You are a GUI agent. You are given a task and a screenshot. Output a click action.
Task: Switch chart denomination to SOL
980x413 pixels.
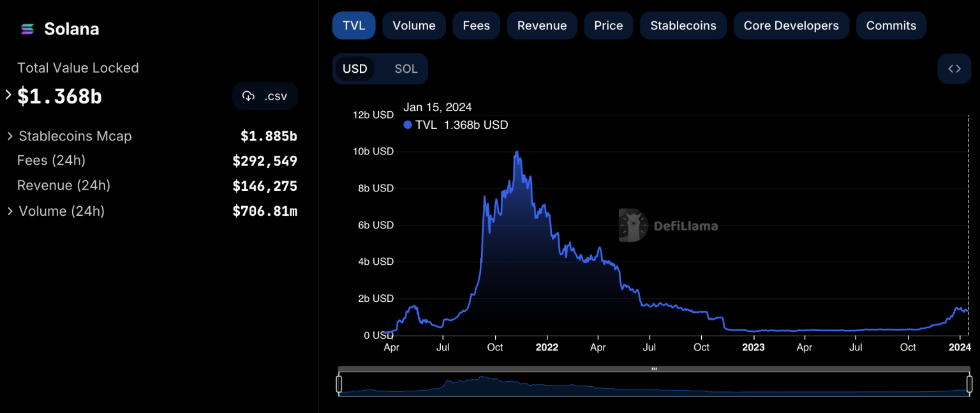pyautogui.click(x=406, y=69)
